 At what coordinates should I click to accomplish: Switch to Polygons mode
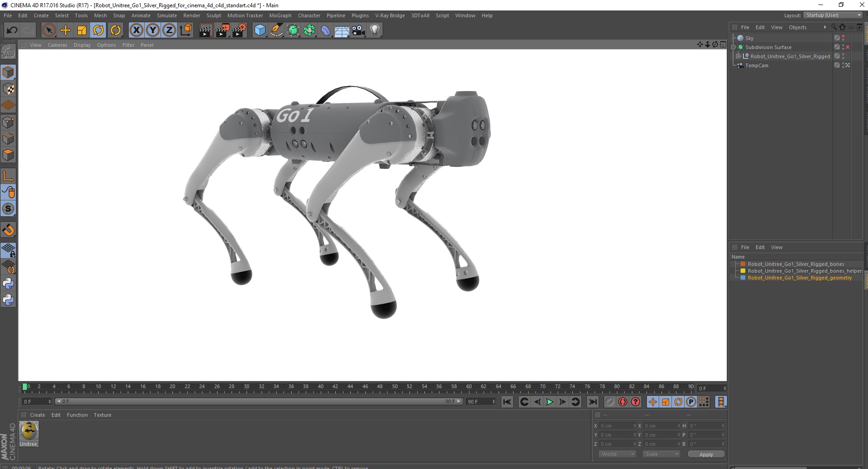tap(8, 155)
